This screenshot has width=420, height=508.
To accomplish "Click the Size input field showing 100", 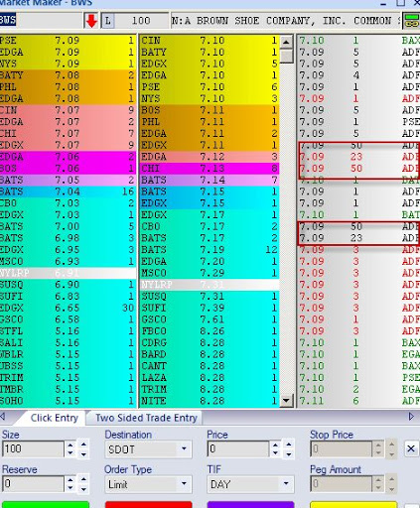I will tap(33, 448).
